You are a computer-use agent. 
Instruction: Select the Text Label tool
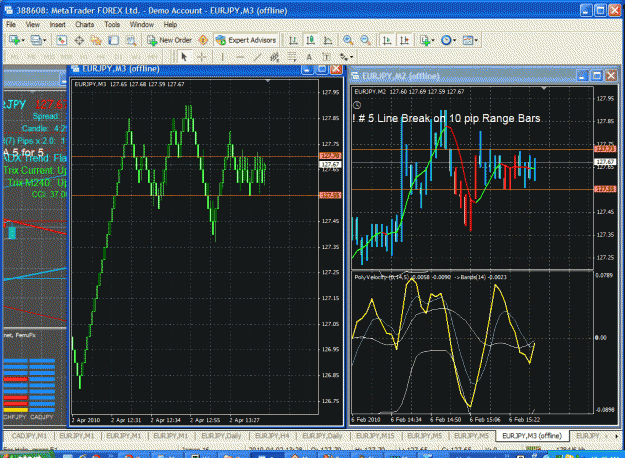coord(326,57)
